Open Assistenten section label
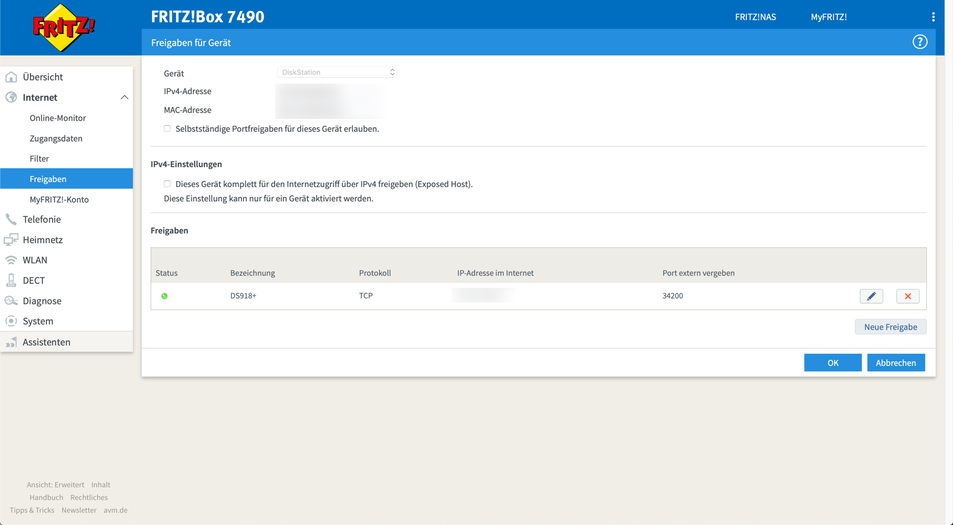 point(46,342)
